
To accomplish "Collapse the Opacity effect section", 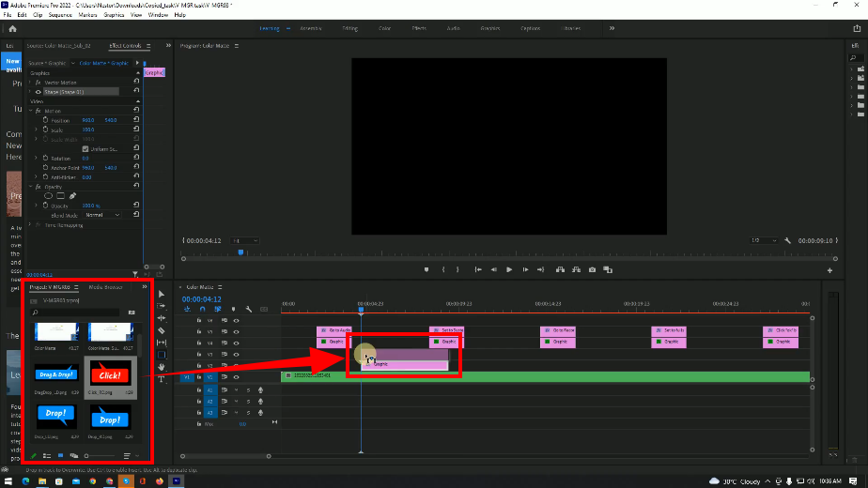I will click(x=31, y=187).
